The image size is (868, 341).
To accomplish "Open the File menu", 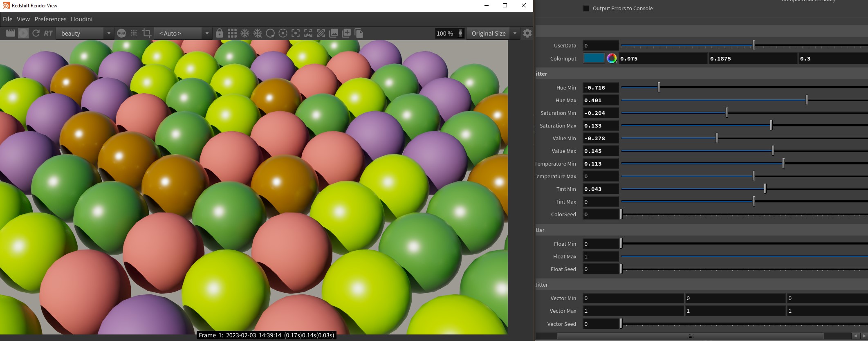I will tap(7, 19).
